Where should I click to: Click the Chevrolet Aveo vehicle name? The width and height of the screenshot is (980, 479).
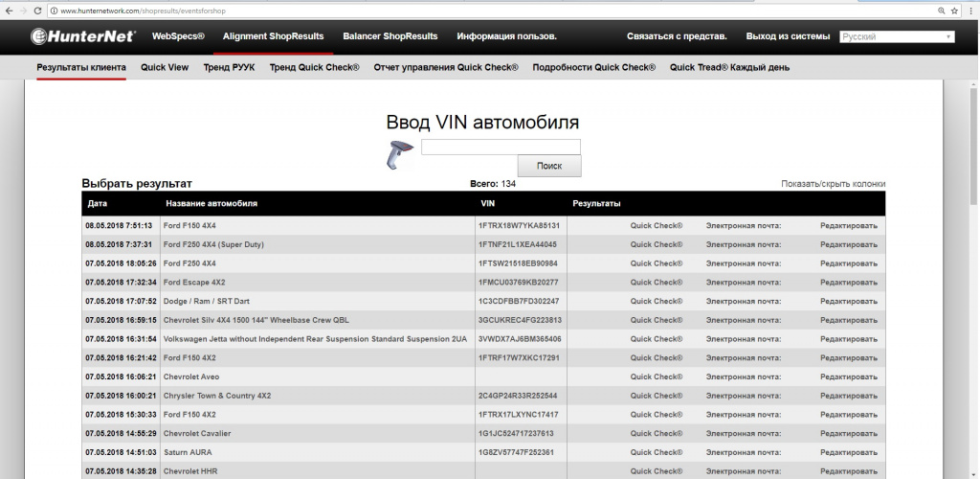[x=191, y=376]
